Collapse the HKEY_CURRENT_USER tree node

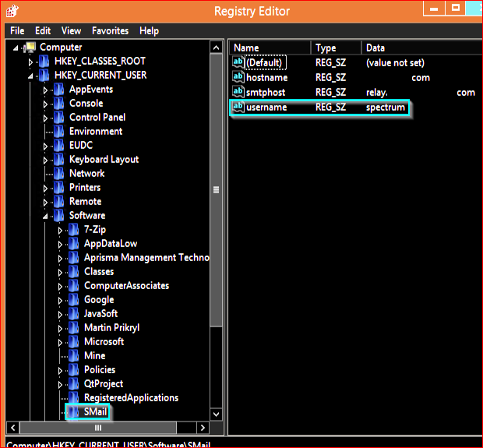32,76
